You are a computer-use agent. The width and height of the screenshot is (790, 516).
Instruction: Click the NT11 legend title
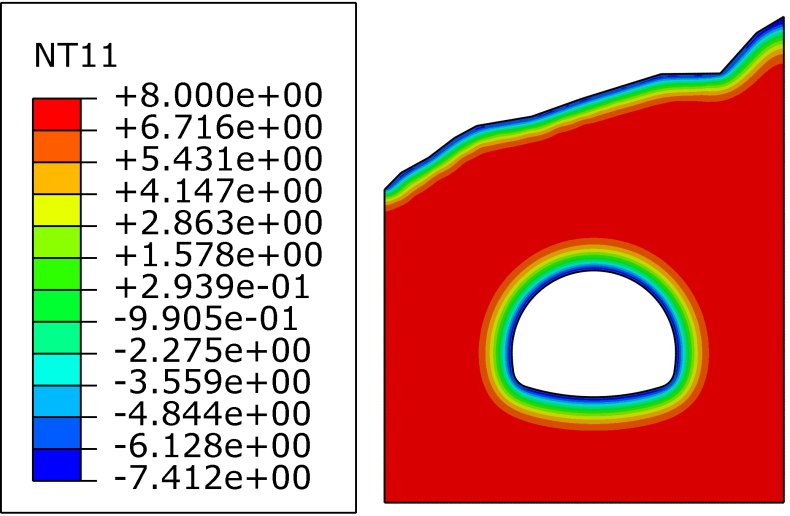tap(76, 55)
